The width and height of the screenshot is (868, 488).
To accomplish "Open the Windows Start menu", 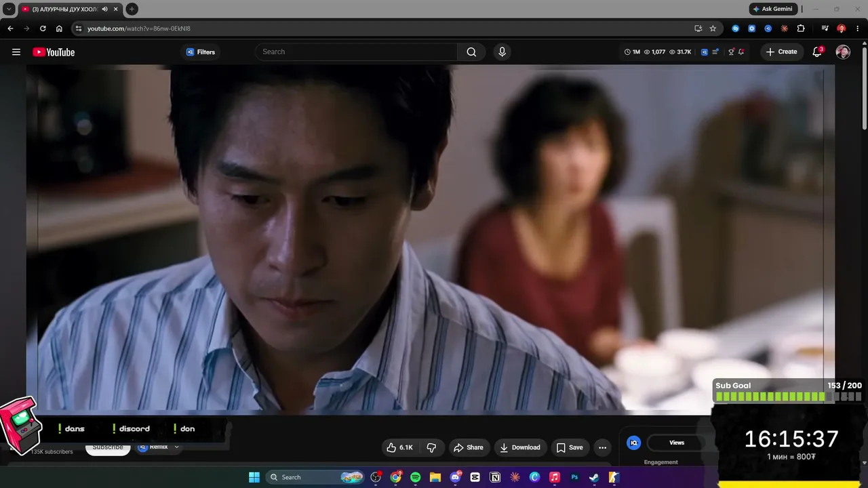I will (x=254, y=477).
